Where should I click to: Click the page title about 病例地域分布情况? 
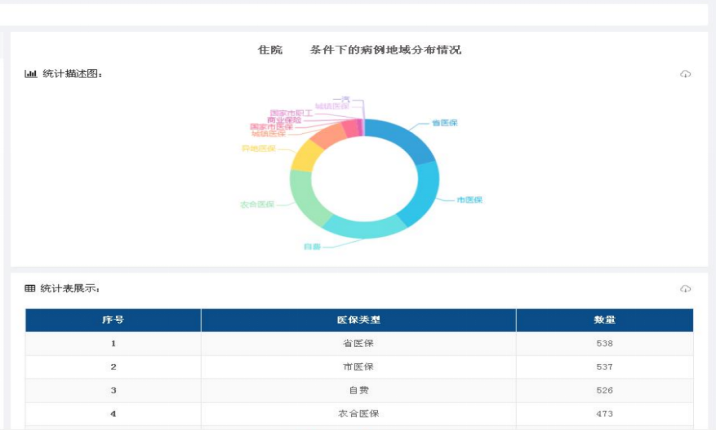point(359,50)
